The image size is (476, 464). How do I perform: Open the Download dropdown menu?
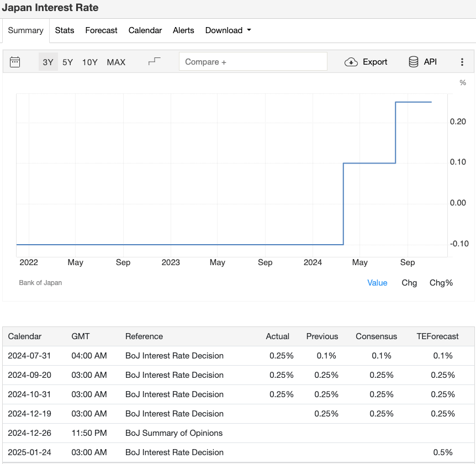click(x=228, y=30)
